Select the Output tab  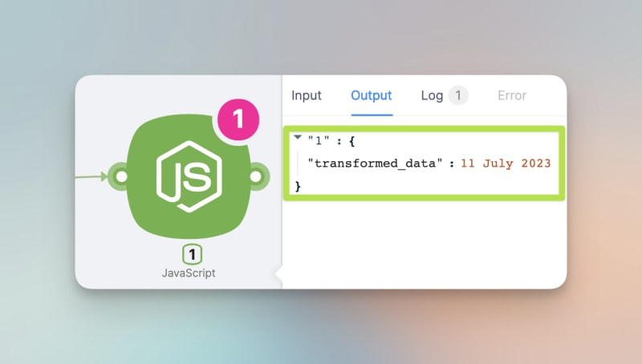[x=372, y=95]
